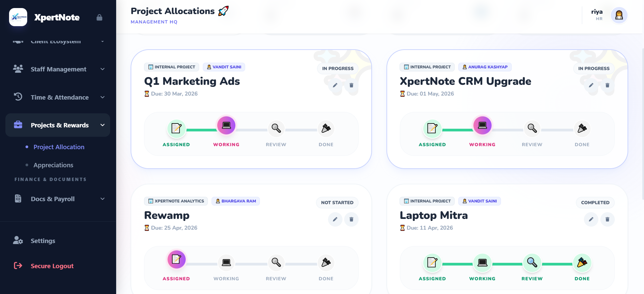This screenshot has width=644, height=294.
Task: Open the Appreciations page
Action: click(53, 165)
